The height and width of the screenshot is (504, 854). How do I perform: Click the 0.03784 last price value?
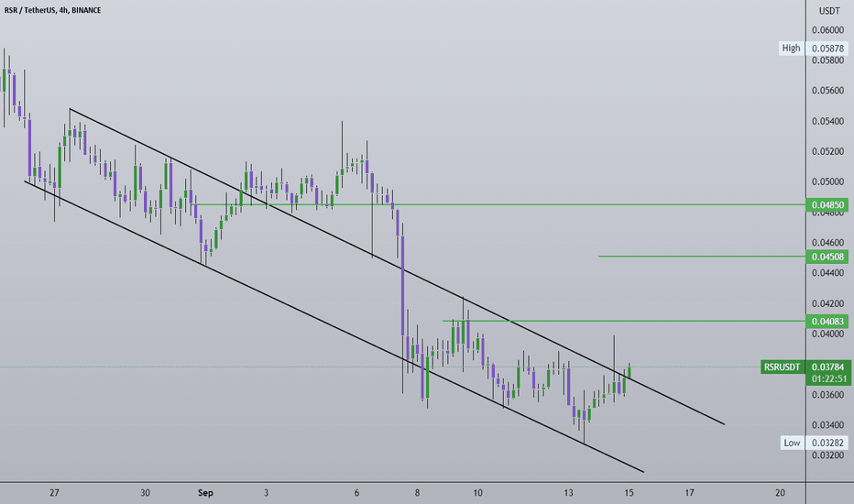[827, 367]
